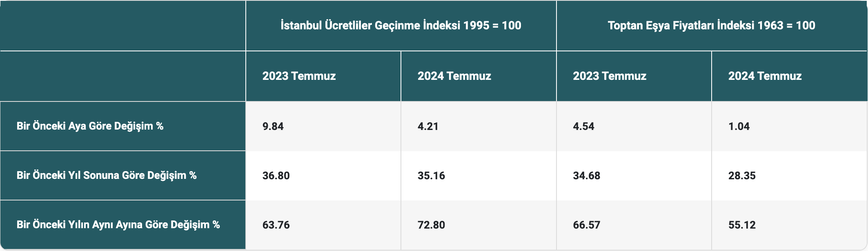Viewport: 868px width, 251px height.
Task: Click the cell containing 63.76
Action: point(276,225)
